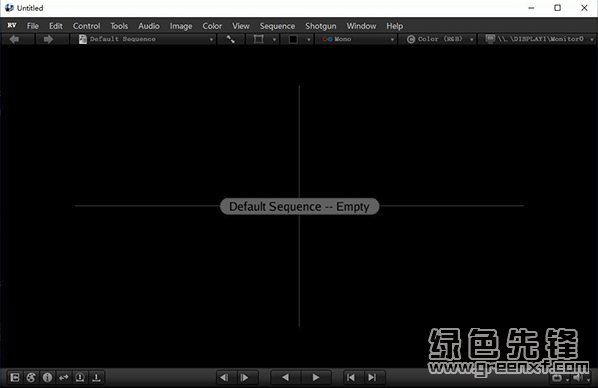Open the session manager icon at bottom left

pyautogui.click(x=14, y=377)
